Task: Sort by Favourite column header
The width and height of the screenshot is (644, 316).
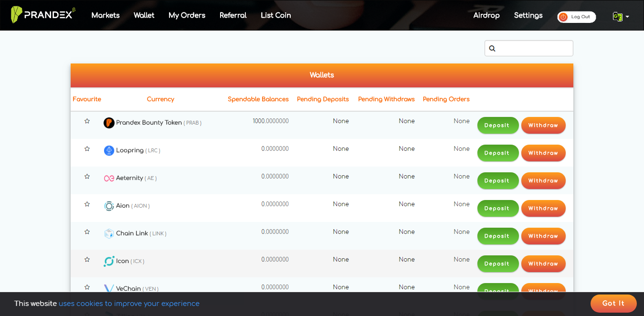Action: tap(87, 99)
